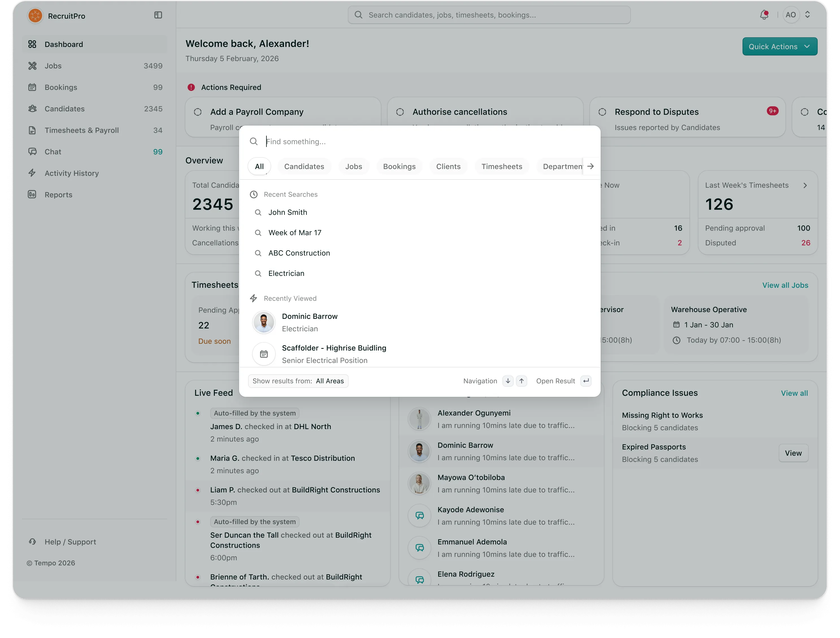Click View all in Compliance Issues
Viewport: 840px width, 638px height.
coord(794,393)
